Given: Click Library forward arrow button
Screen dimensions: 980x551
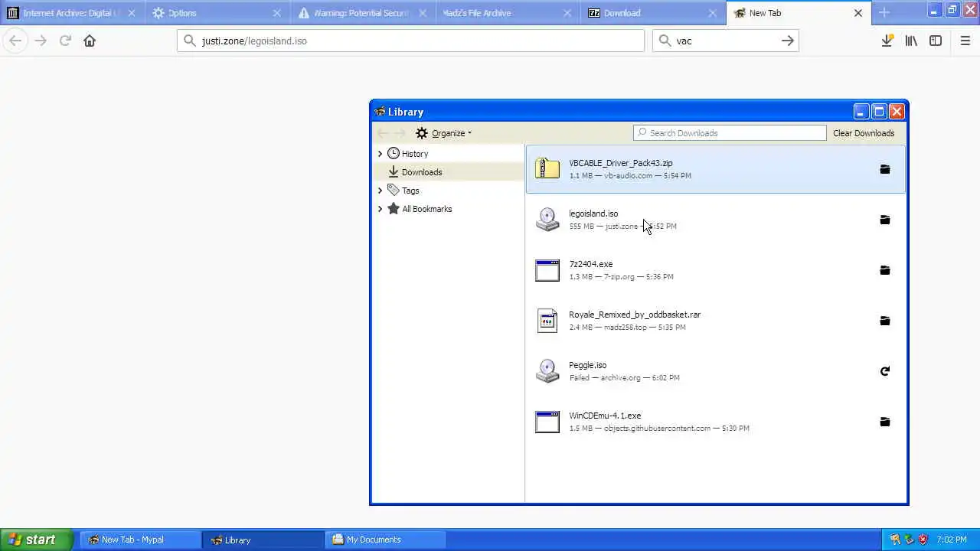Looking at the screenshot, I should coord(400,133).
